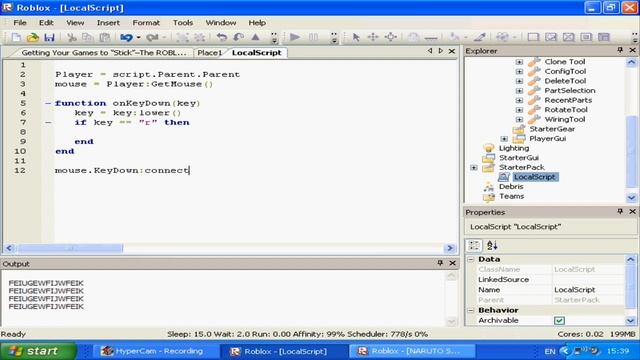
Task: Select StarterGui in the Explorer
Action: [x=518, y=158]
